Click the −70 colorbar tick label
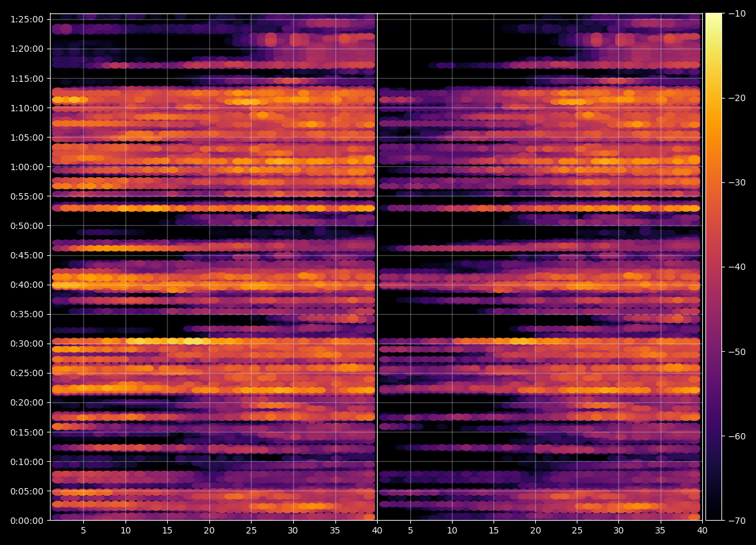Viewport: 756px width, 545px height. point(736,521)
